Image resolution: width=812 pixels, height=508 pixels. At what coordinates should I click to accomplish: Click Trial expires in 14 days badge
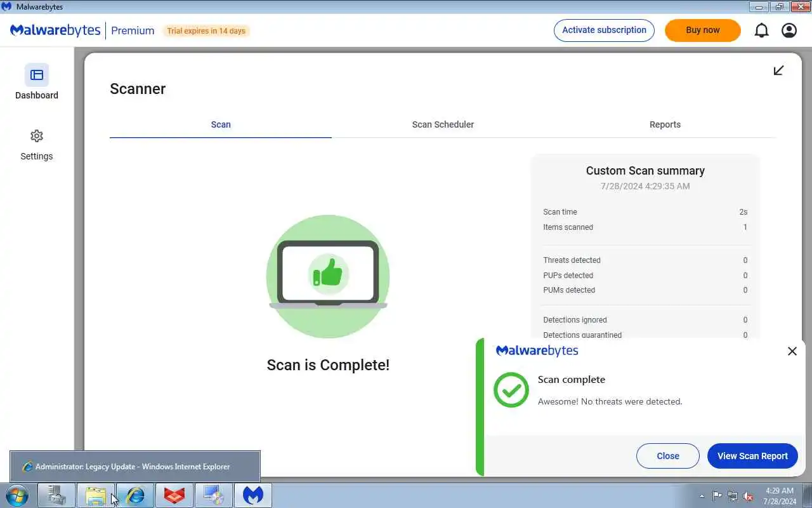tap(206, 30)
